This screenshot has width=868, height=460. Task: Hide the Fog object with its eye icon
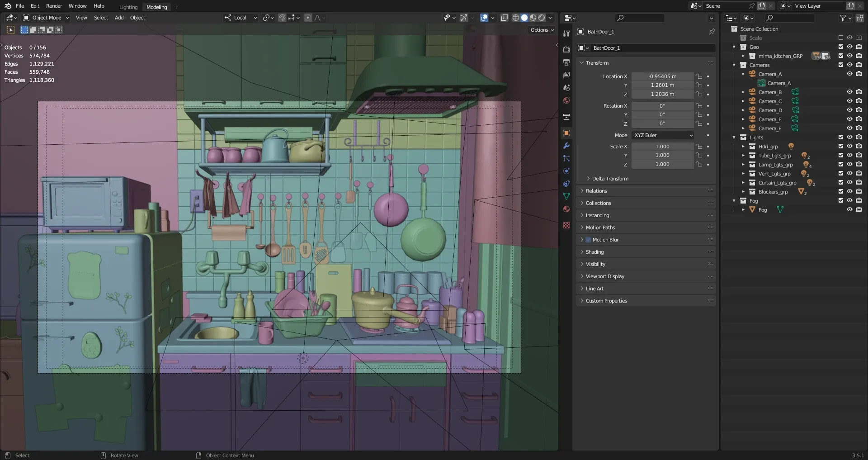coord(849,210)
